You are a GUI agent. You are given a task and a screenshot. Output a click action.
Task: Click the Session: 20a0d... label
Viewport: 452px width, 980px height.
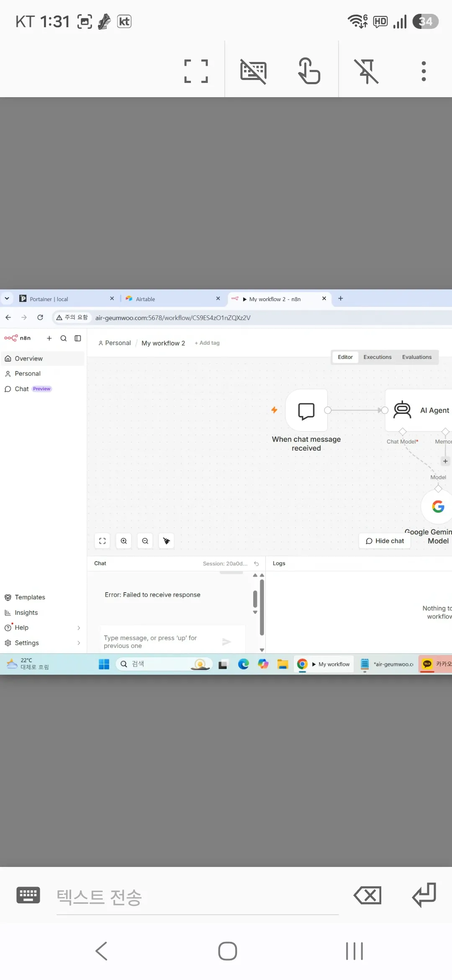point(225,564)
